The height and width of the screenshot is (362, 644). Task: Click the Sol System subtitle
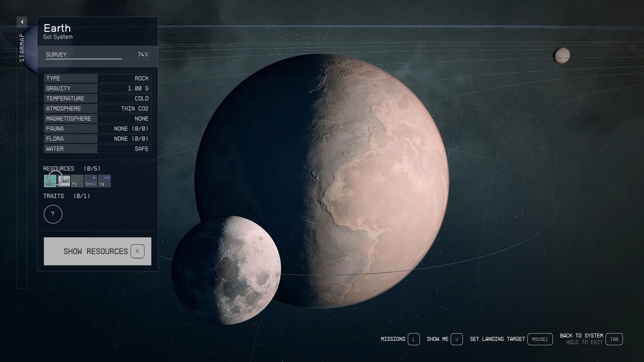tap(58, 37)
